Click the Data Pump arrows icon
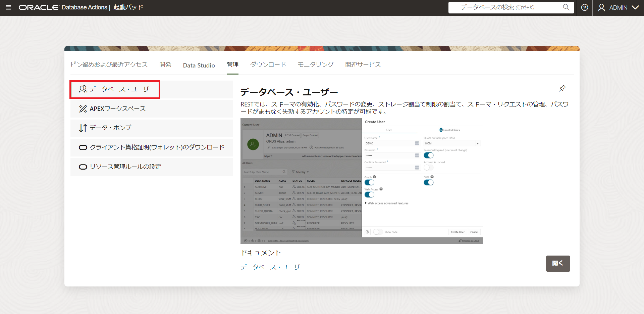644x314 pixels. click(x=83, y=128)
